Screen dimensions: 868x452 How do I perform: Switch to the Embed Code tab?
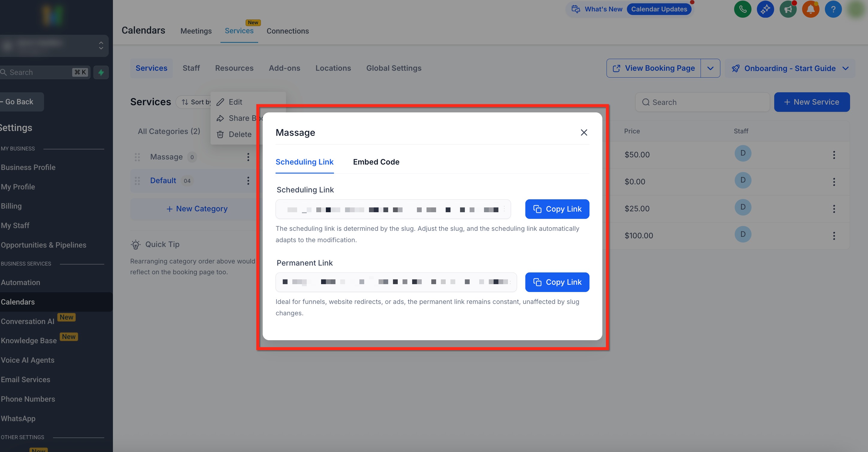click(x=376, y=162)
